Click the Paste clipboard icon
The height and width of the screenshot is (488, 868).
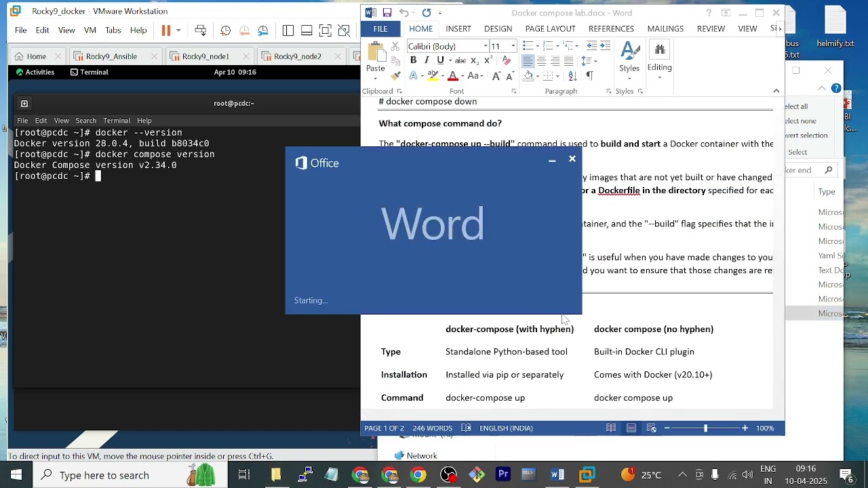[375, 52]
